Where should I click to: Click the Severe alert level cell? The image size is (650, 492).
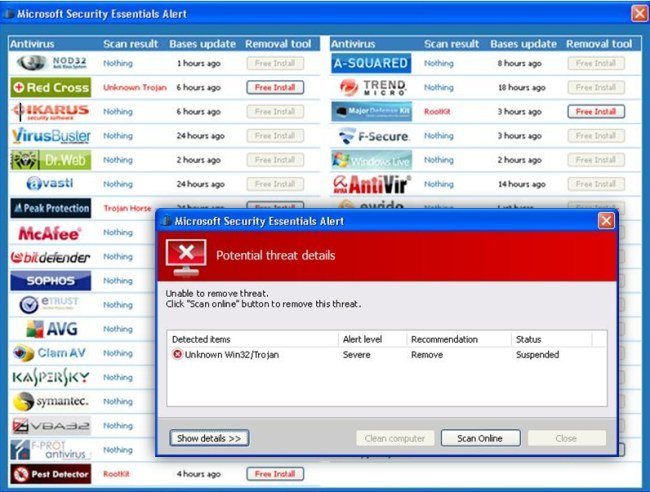[357, 355]
